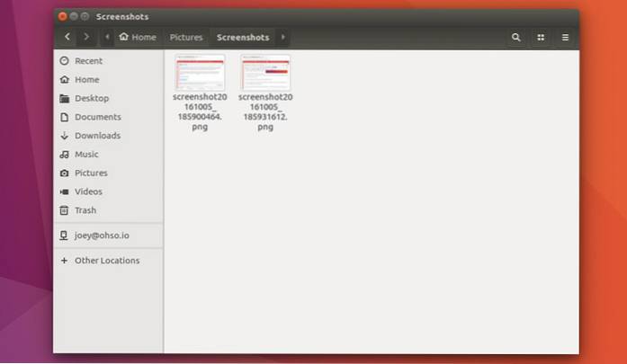Select Home in the path bar

click(138, 37)
